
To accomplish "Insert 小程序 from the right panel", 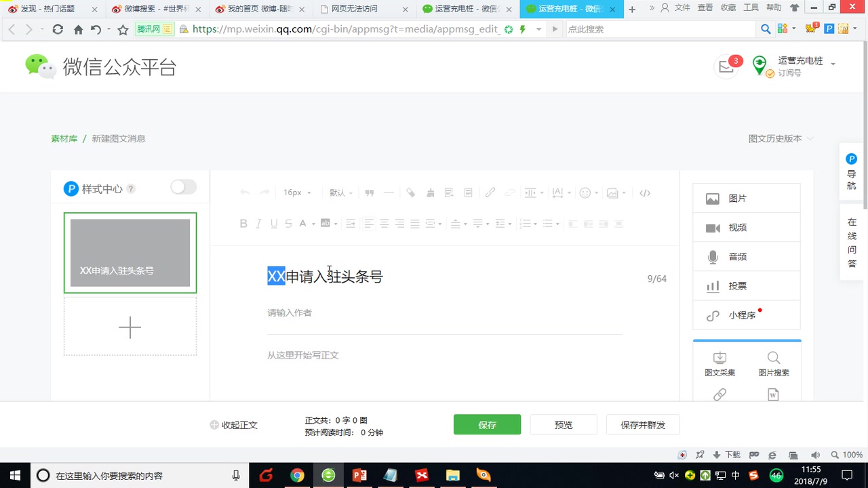I will click(x=747, y=315).
